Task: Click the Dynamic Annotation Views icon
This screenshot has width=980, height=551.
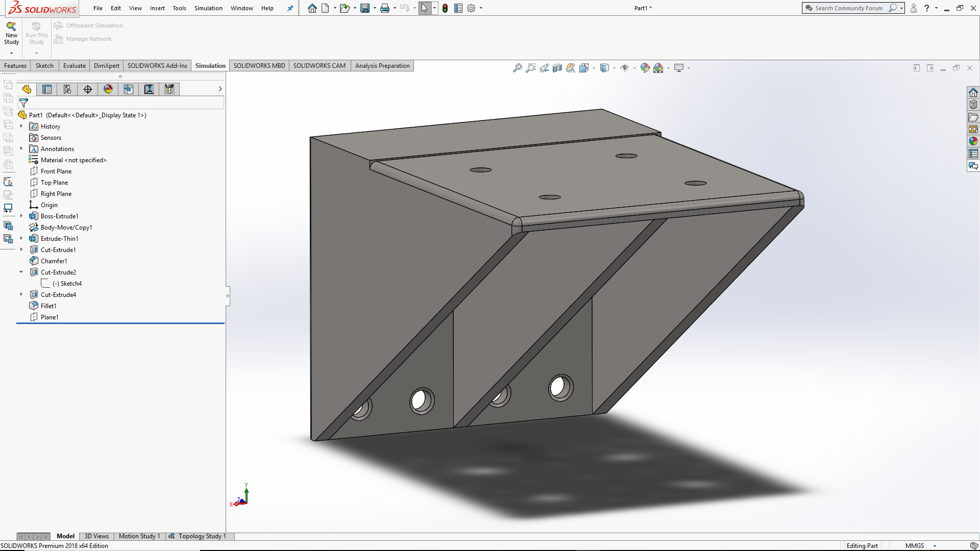Action: point(571,68)
